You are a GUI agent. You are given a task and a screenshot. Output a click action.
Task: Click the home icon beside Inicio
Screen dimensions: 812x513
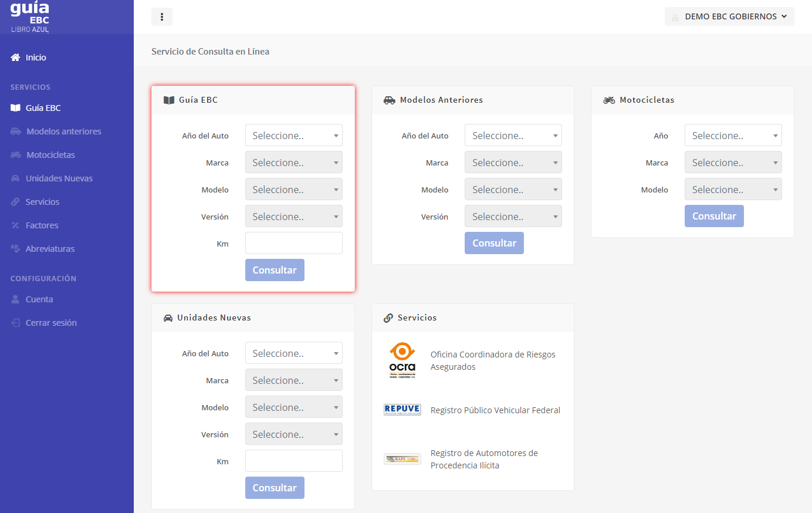click(x=16, y=58)
